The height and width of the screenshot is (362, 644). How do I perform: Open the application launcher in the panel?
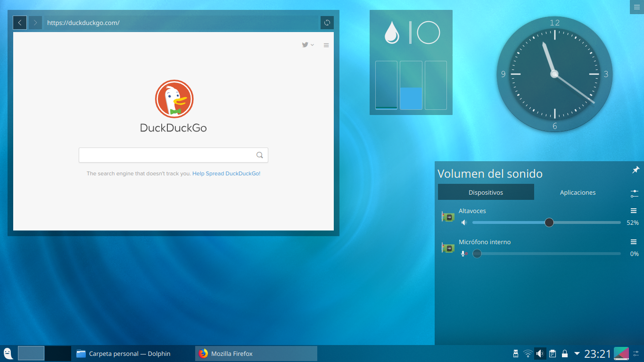point(8,354)
